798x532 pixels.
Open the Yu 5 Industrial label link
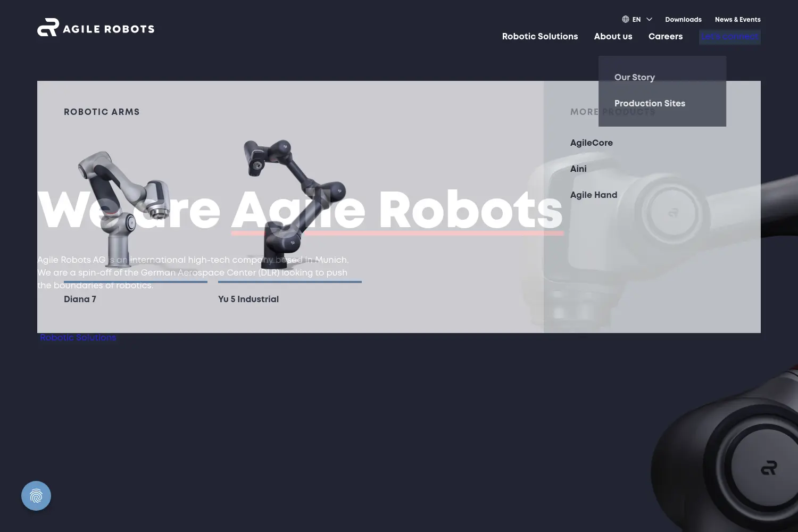coord(248,299)
